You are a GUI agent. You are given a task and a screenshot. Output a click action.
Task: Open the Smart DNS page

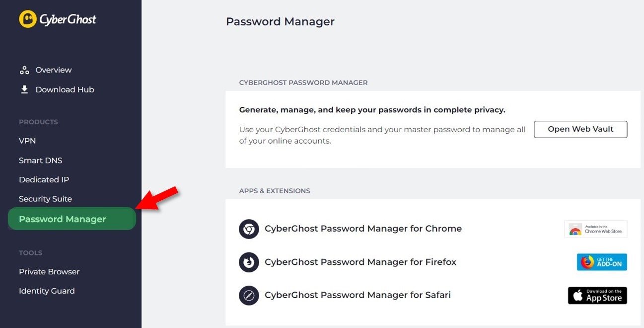[x=41, y=161]
